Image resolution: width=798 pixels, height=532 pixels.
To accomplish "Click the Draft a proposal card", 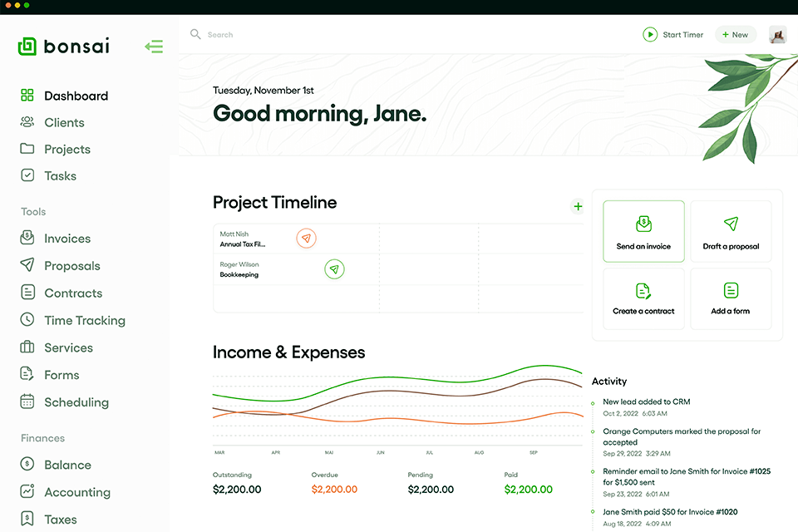I will [731, 231].
